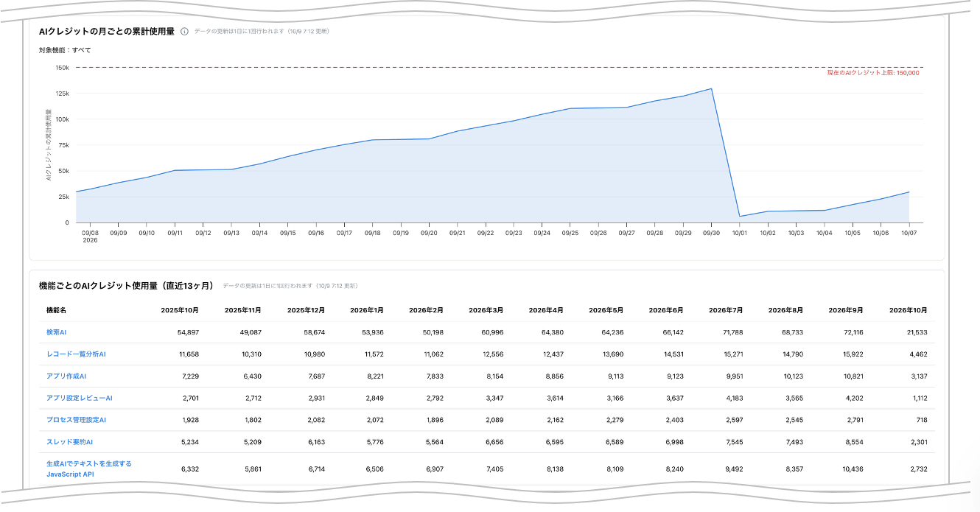Click the 機能名 column header
Image resolution: width=980 pixels, height=512 pixels.
[56, 310]
